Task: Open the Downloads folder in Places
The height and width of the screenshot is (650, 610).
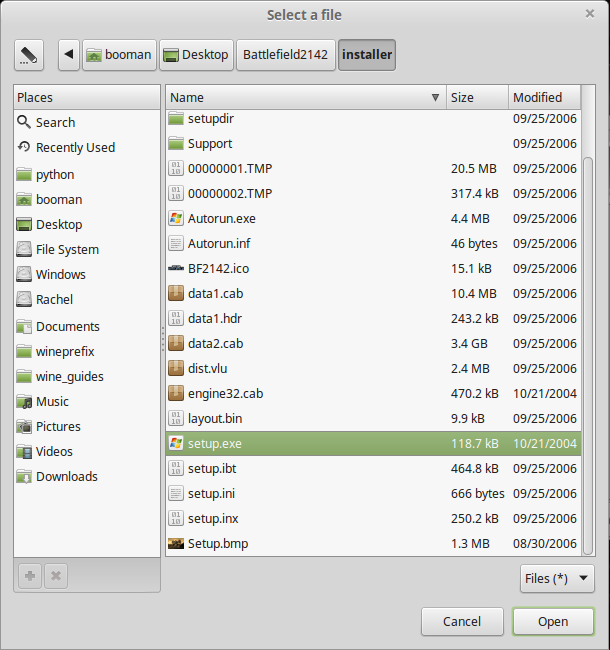Action: pos(87,476)
